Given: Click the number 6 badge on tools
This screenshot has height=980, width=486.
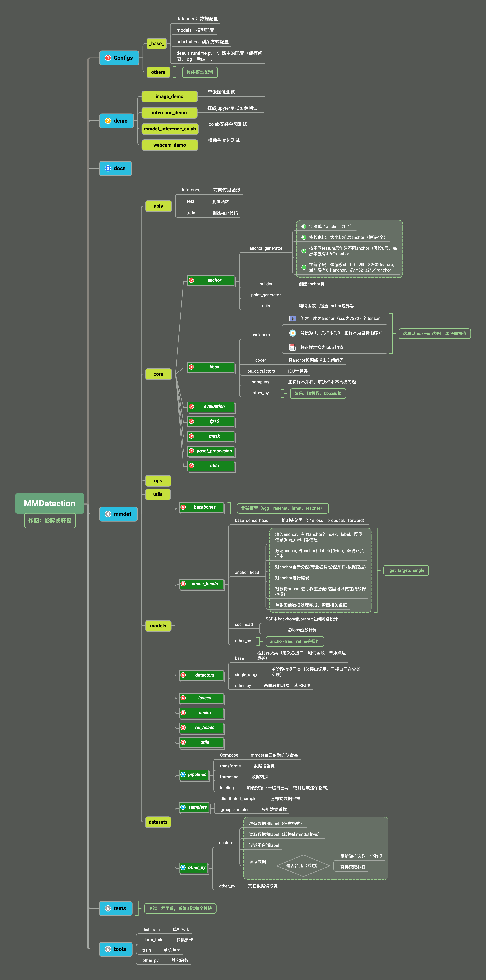Looking at the screenshot, I should [108, 949].
